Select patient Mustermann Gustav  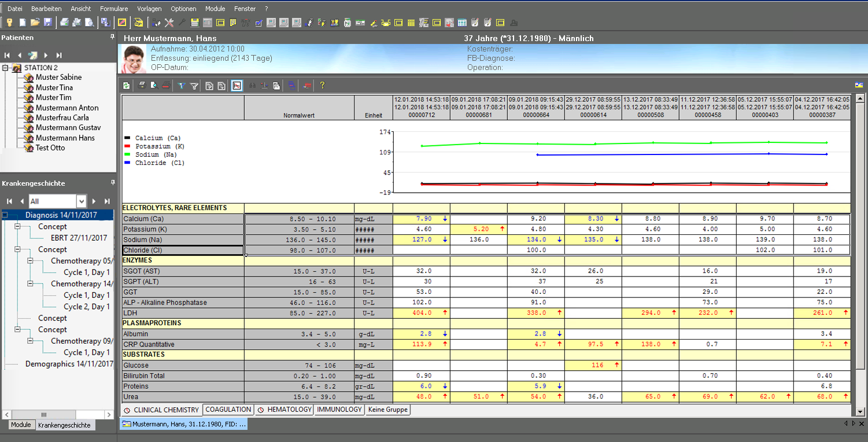68,128
